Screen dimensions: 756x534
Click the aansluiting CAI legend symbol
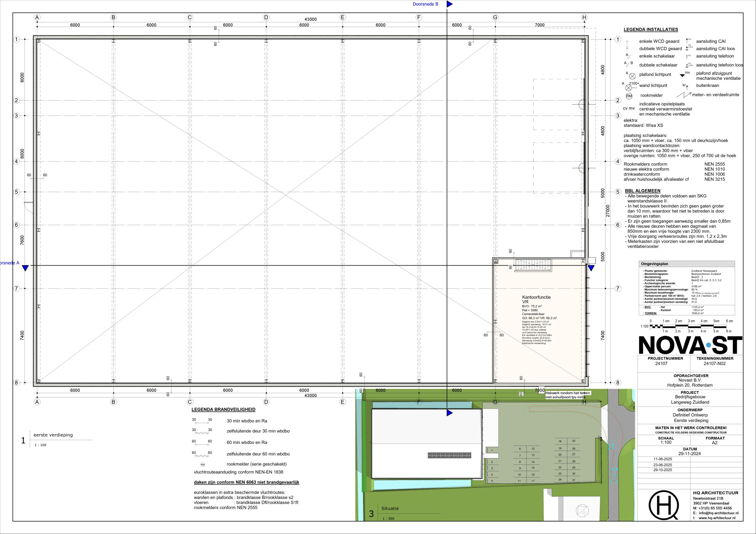687,40
